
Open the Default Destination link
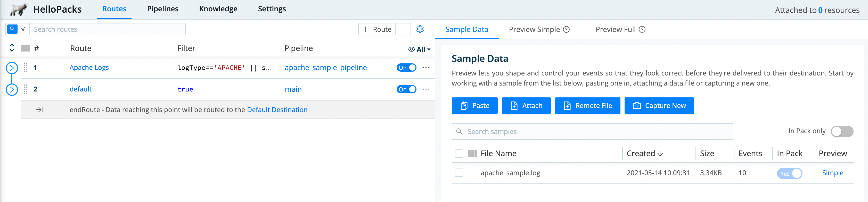[277, 110]
